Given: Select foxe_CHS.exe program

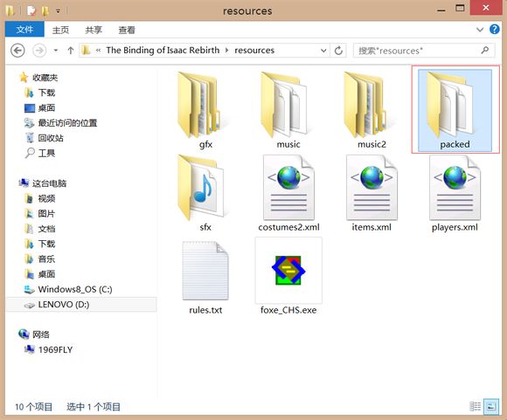Looking at the screenshot, I should coord(288,277).
